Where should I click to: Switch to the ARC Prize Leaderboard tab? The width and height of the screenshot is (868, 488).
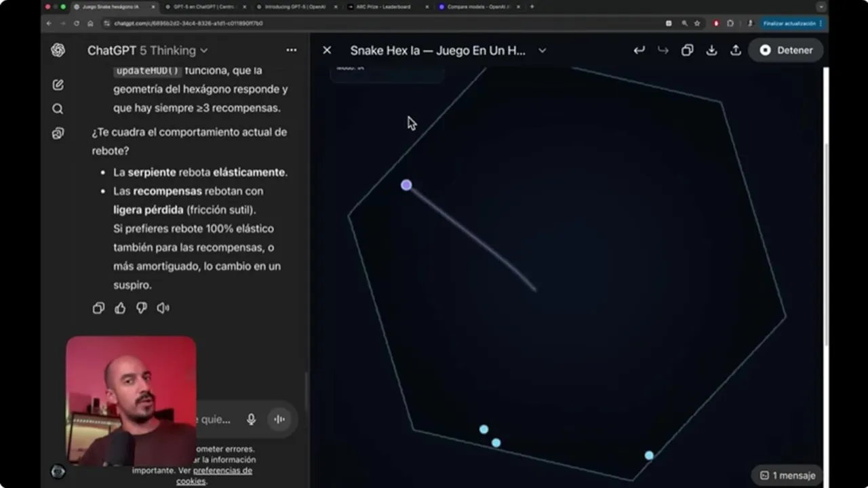387,7
